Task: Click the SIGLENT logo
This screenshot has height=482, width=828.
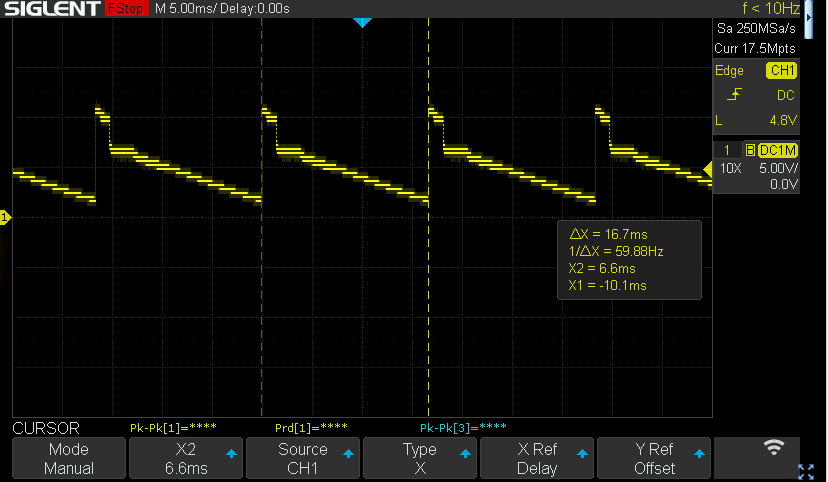Action: point(52,8)
